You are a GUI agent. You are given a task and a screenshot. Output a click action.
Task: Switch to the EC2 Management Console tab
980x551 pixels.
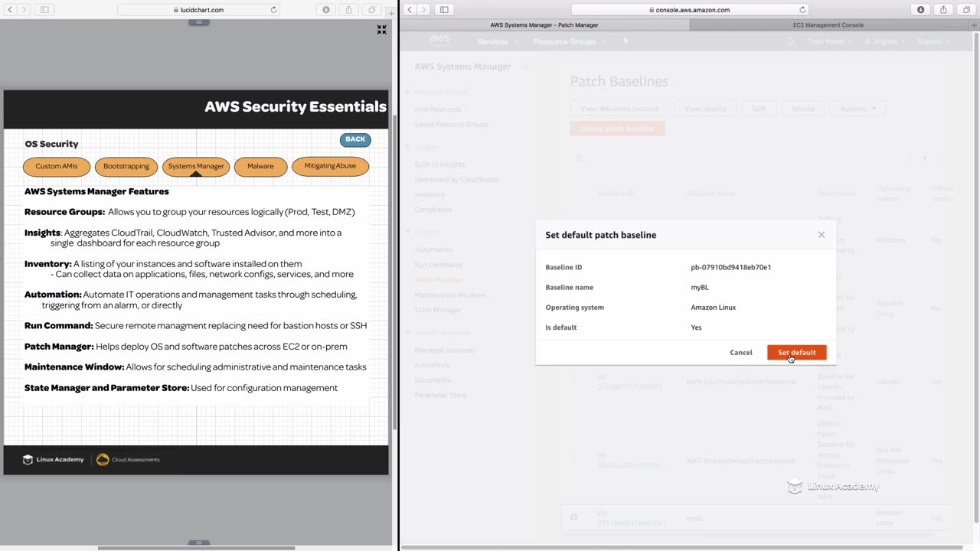tap(828, 25)
